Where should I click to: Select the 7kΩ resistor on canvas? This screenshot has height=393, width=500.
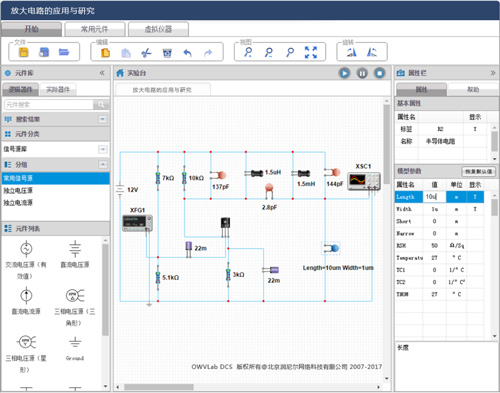tap(158, 178)
